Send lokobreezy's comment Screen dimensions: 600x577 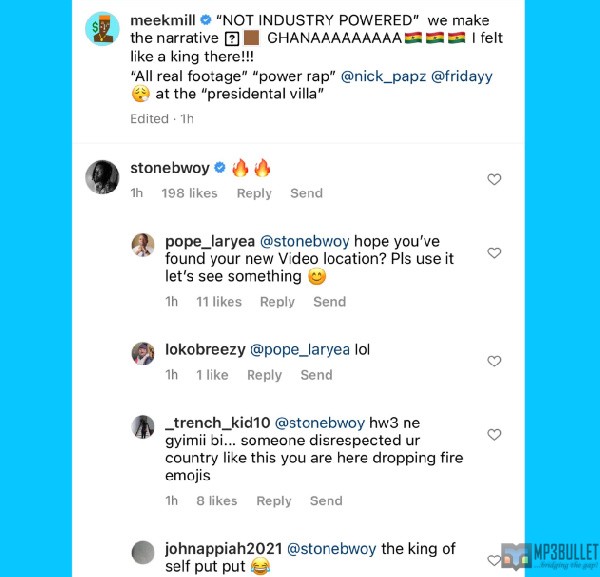(316, 375)
